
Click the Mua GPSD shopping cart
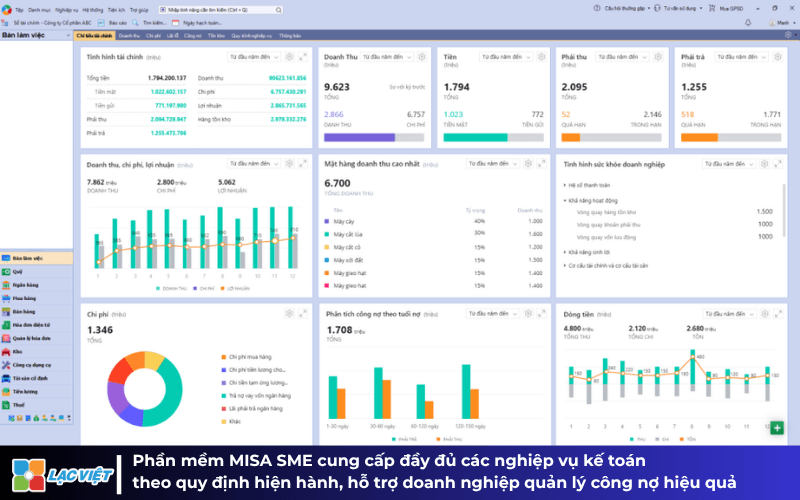click(726, 9)
